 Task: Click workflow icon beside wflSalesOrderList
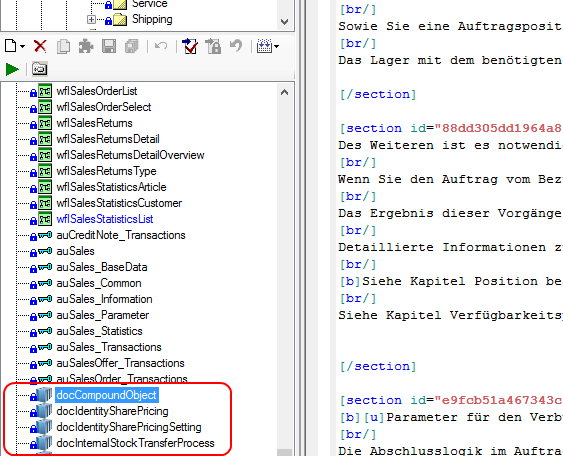pyautogui.click(x=45, y=91)
